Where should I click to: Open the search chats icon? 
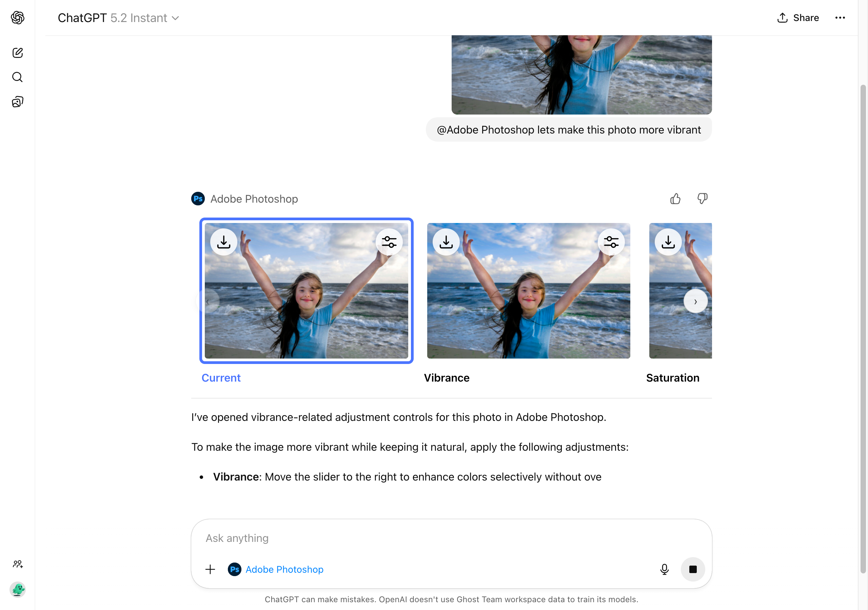tap(17, 77)
